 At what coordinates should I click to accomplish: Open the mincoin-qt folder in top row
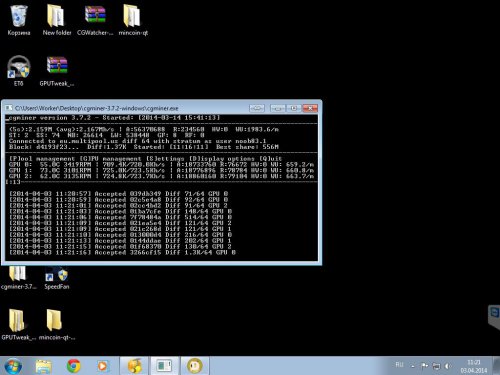133,20
